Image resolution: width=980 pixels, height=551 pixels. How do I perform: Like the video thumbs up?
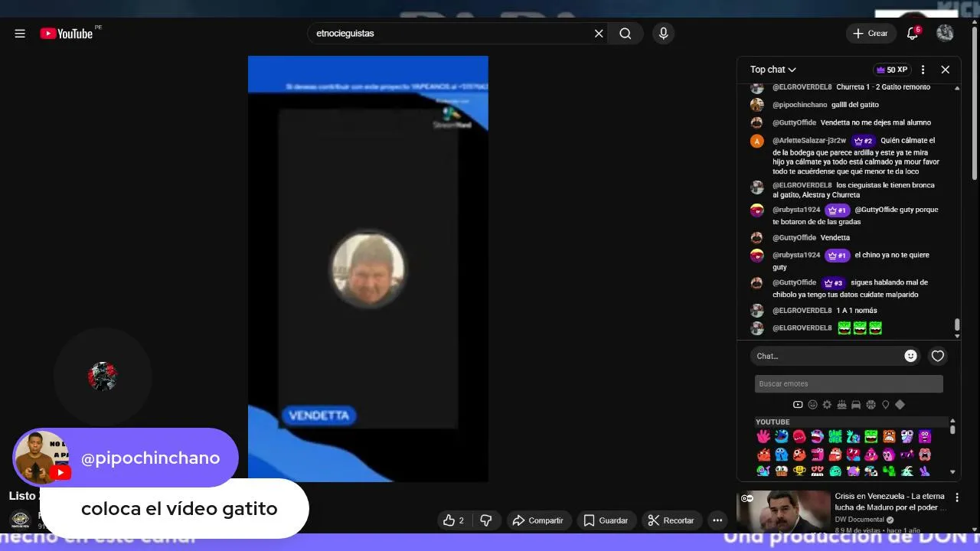click(453, 520)
